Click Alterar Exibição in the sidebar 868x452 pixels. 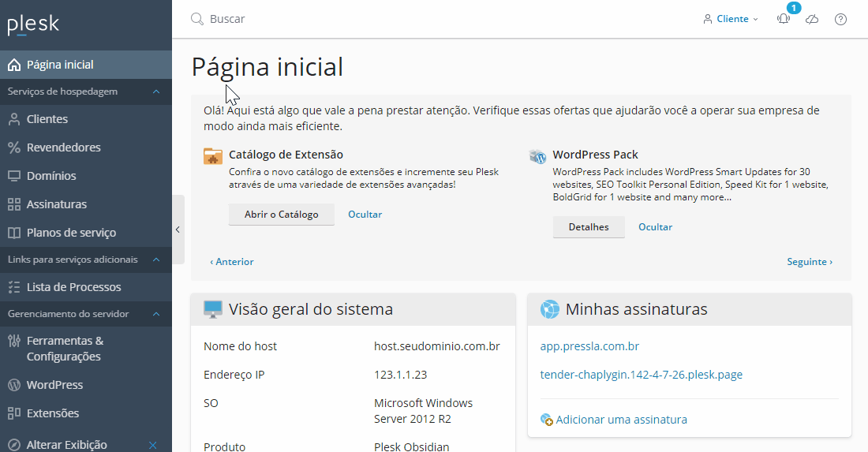[x=66, y=445]
